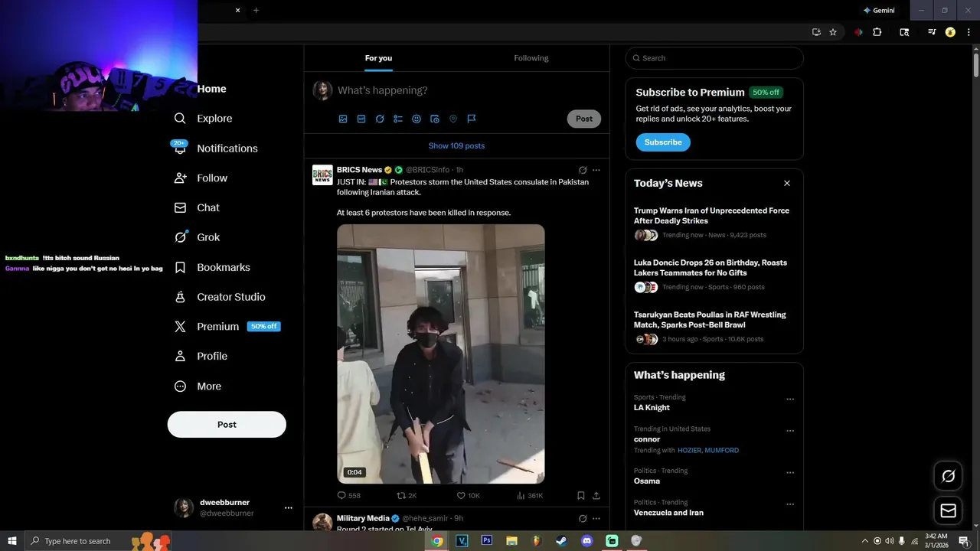Open the Profile page from sidebar
This screenshot has height=551, width=980.
pyautogui.click(x=201, y=356)
